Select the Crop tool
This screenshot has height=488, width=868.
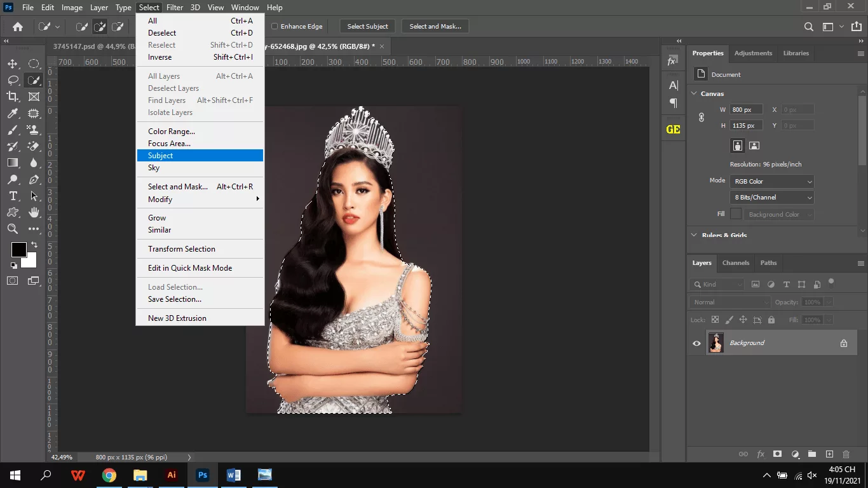13,97
